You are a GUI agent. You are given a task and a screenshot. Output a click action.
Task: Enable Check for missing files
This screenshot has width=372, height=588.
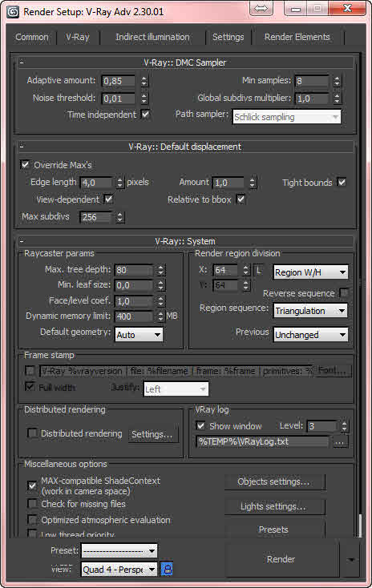click(x=33, y=504)
